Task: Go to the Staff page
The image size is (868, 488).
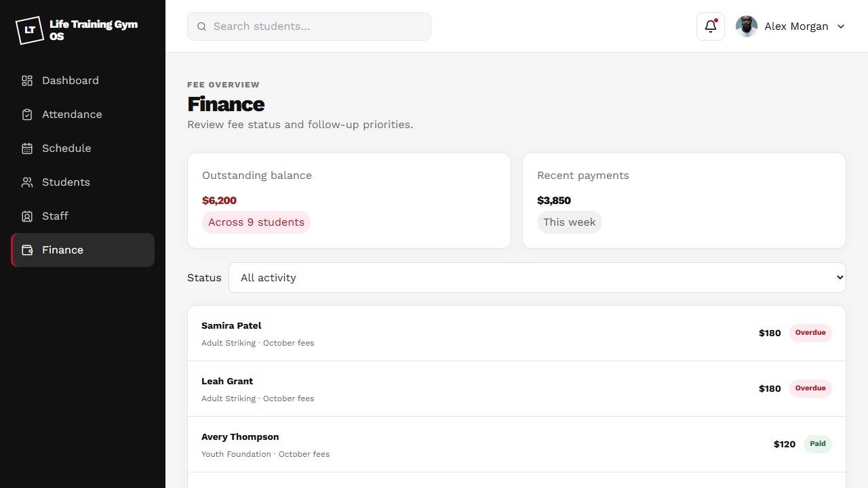Action: click(83, 216)
